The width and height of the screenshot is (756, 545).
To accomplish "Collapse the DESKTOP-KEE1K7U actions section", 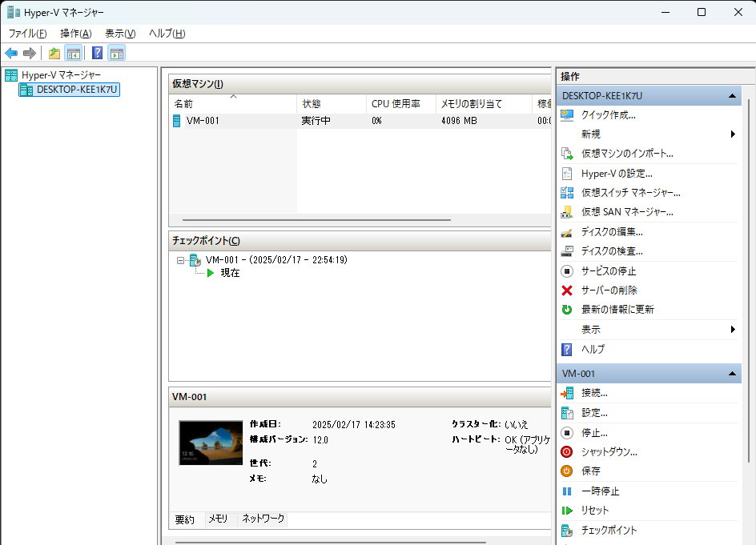I will [732, 96].
